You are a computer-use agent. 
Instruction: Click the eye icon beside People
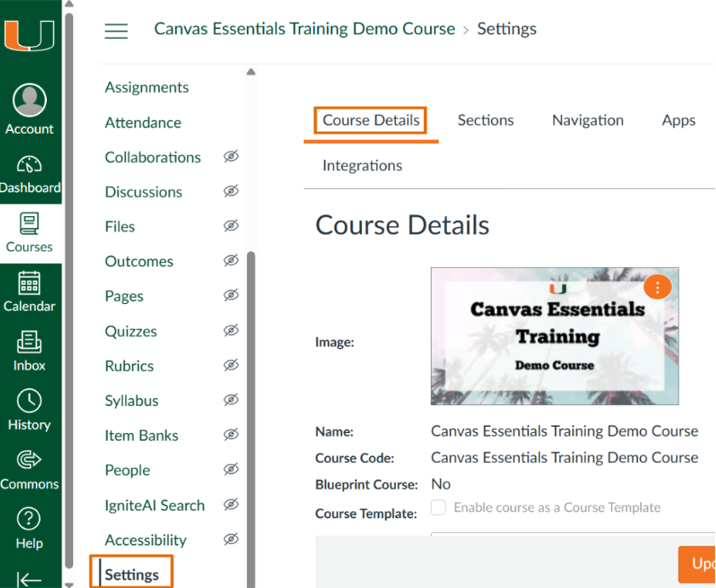point(231,470)
